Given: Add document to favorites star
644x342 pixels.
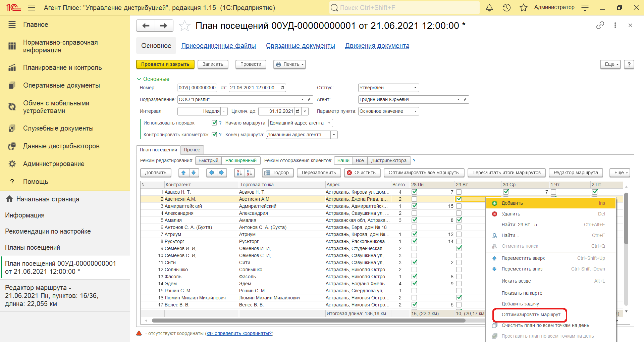Looking at the screenshot, I should click(184, 26).
